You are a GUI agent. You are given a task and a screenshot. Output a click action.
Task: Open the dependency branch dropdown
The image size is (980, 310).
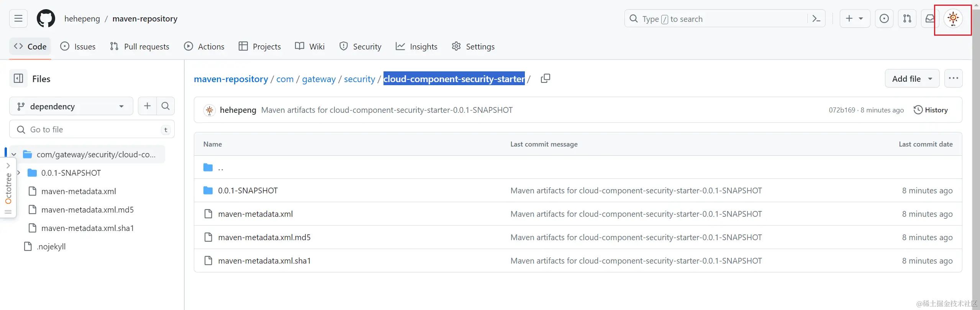coord(71,106)
